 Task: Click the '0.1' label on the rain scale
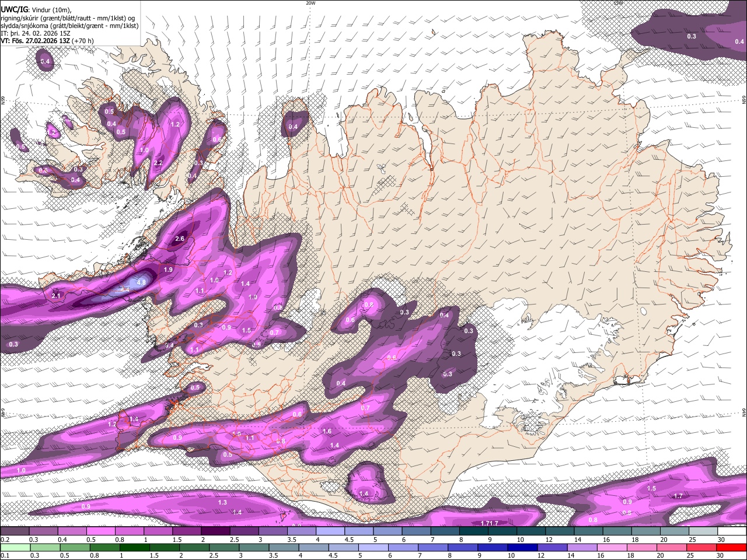pos(5,556)
